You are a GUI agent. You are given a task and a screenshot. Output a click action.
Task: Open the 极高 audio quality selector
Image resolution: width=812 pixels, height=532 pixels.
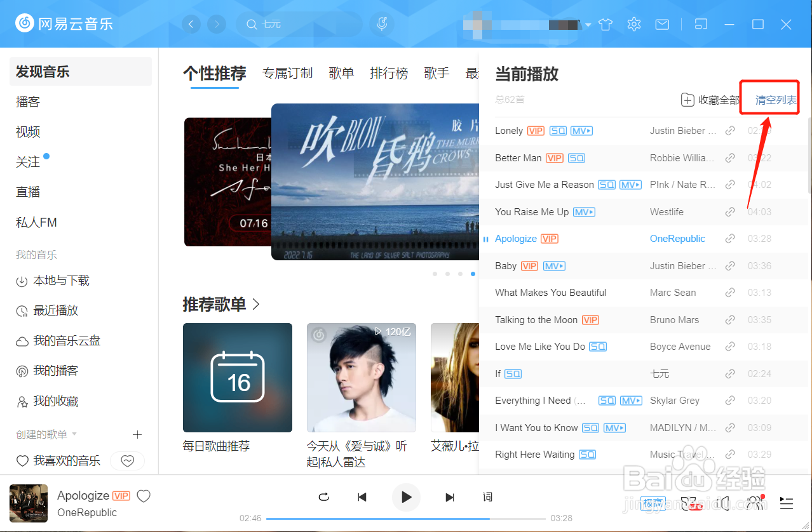(653, 503)
